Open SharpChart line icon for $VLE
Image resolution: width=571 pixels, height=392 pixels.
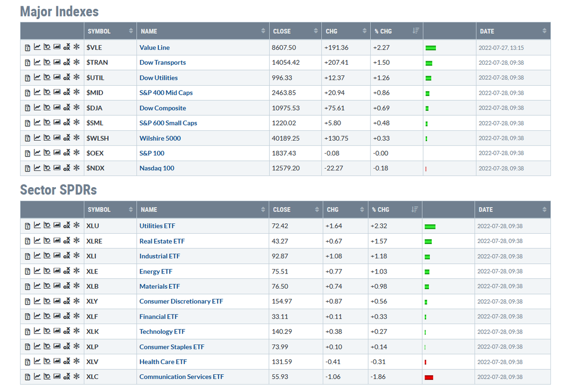pyautogui.click(x=37, y=47)
